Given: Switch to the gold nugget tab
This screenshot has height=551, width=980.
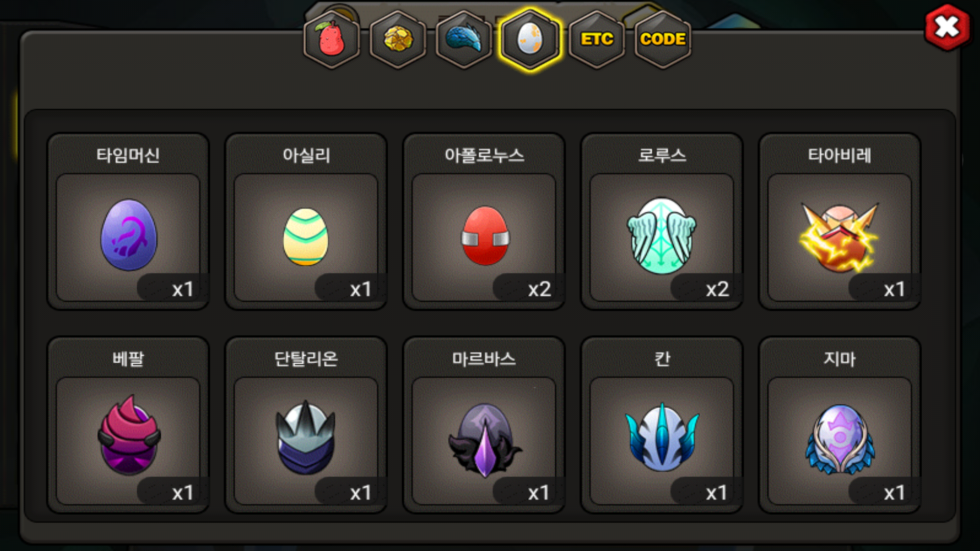Looking at the screenshot, I should point(398,39).
